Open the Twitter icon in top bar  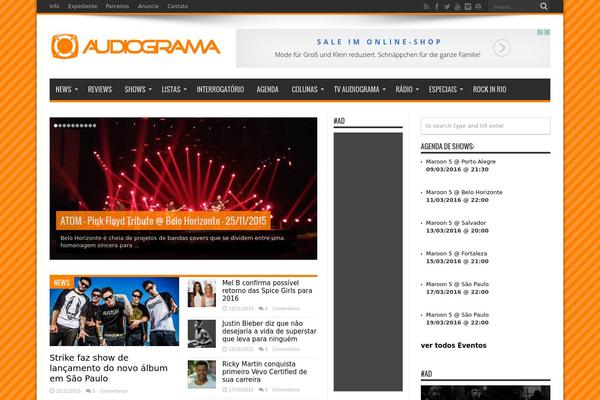(x=447, y=7)
